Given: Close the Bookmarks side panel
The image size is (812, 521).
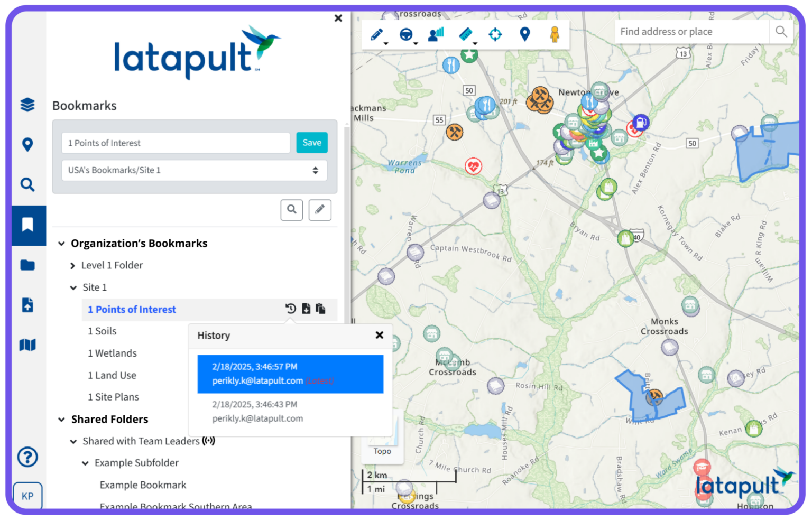Looking at the screenshot, I should pyautogui.click(x=338, y=18).
